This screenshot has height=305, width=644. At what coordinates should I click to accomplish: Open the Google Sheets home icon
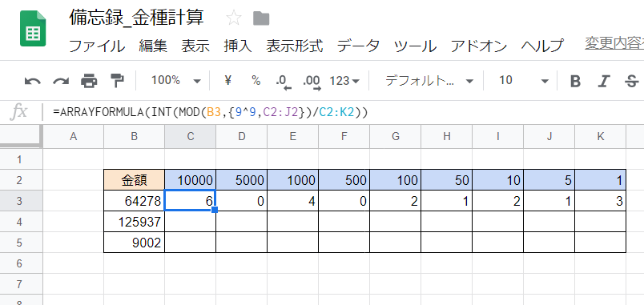point(33,28)
